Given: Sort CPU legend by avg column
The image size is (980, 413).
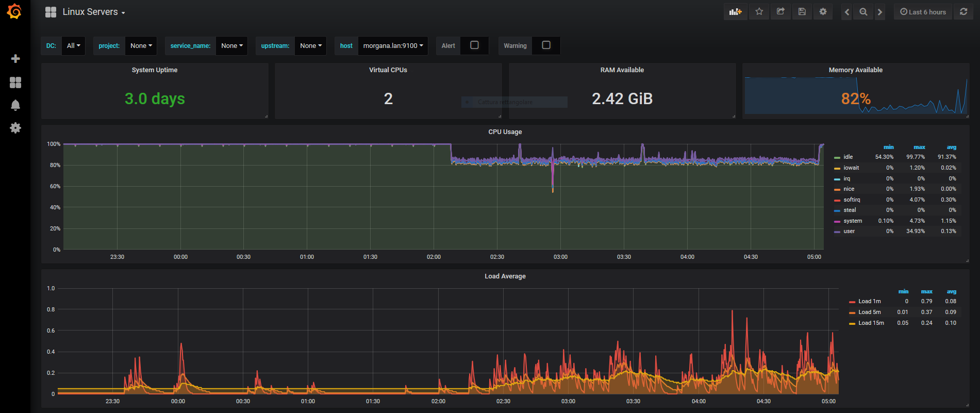Looking at the screenshot, I should pos(952,147).
